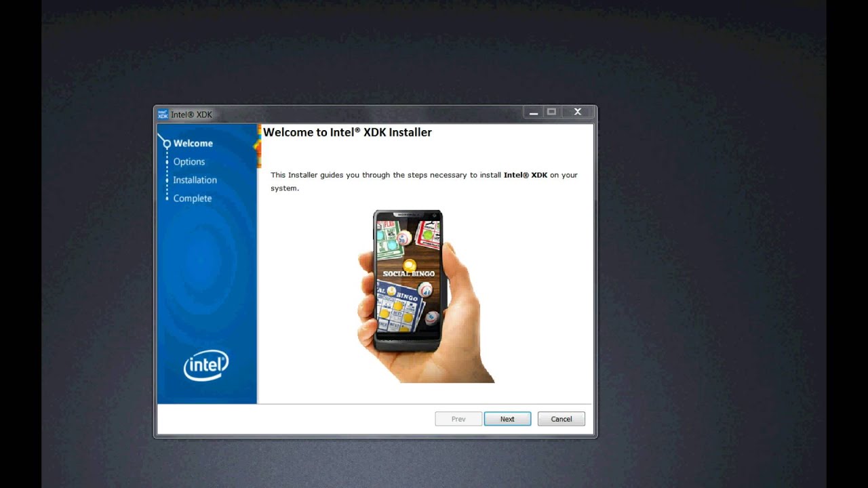Click the Next button

point(507,419)
